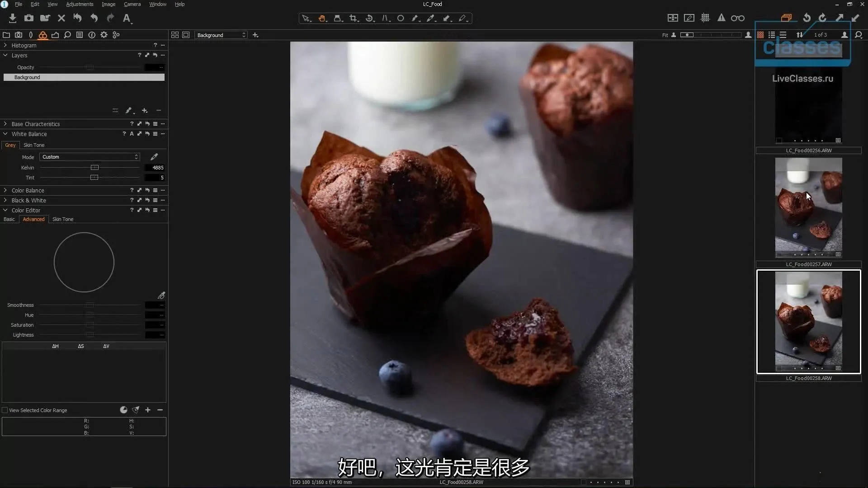The image size is (868, 488).
Task: Click the Clone Stamp tool
Action: 338,18
